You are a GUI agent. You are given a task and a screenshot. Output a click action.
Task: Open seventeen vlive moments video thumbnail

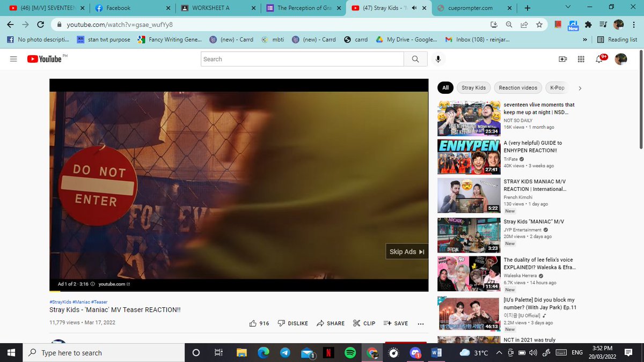469,117
